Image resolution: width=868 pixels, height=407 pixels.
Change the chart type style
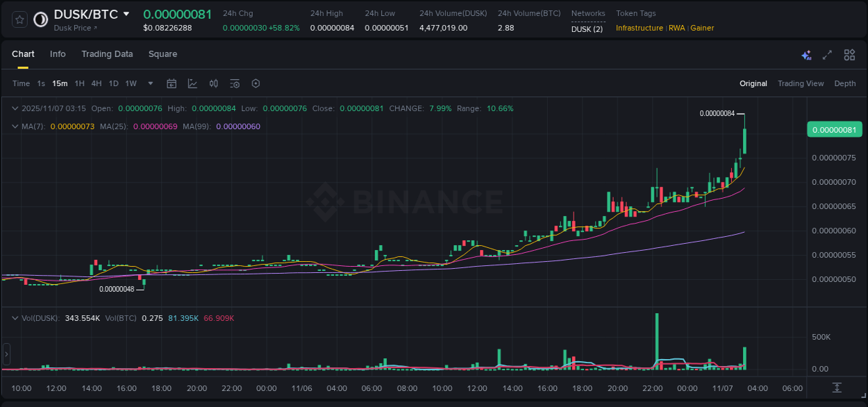[x=192, y=83]
